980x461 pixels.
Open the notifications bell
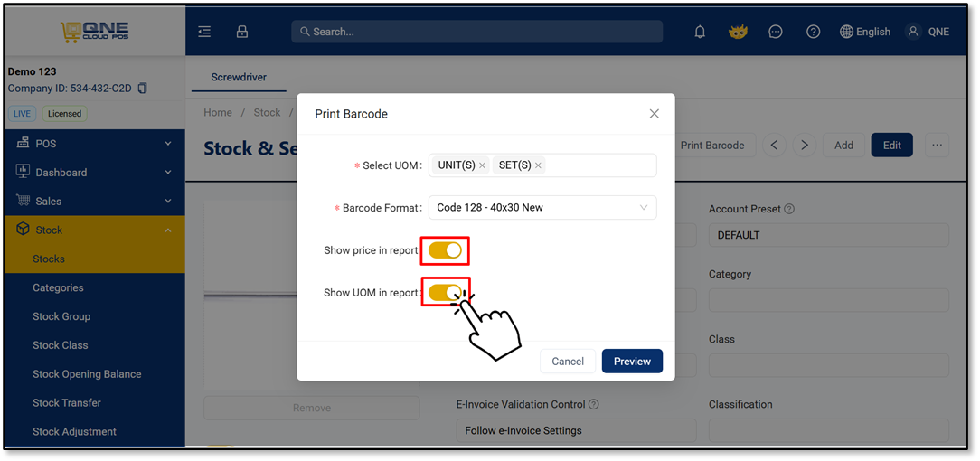[x=700, y=32]
